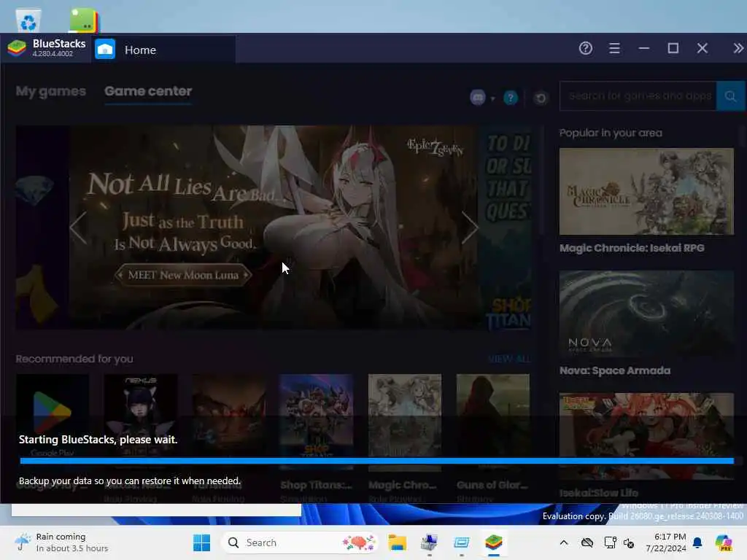Open the Epic Seven banner image
747x560 pixels.
coord(273,227)
